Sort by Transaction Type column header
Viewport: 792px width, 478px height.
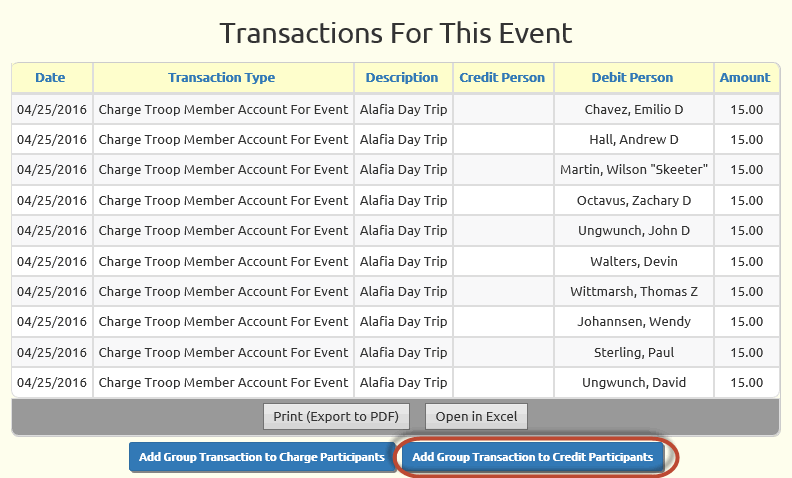pos(221,77)
